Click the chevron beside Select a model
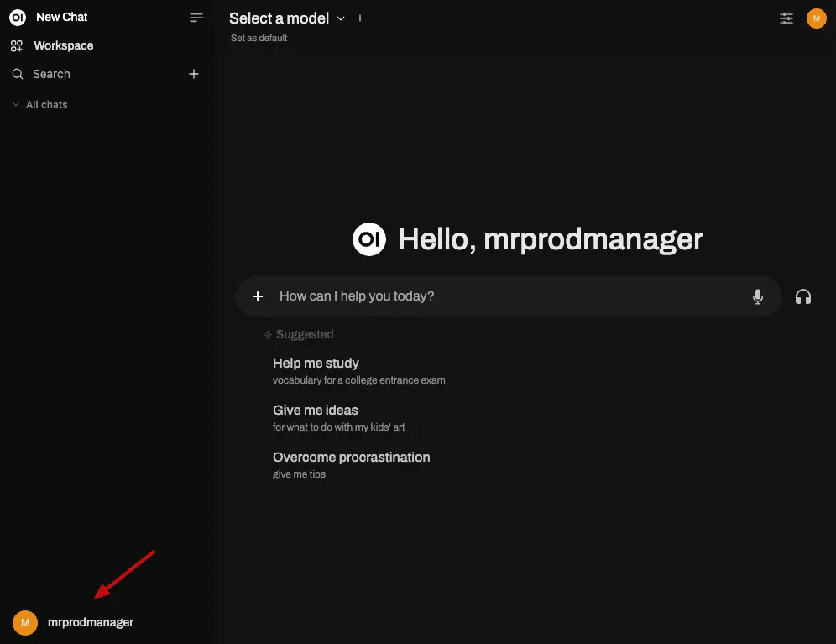This screenshot has width=836, height=644. (341, 18)
